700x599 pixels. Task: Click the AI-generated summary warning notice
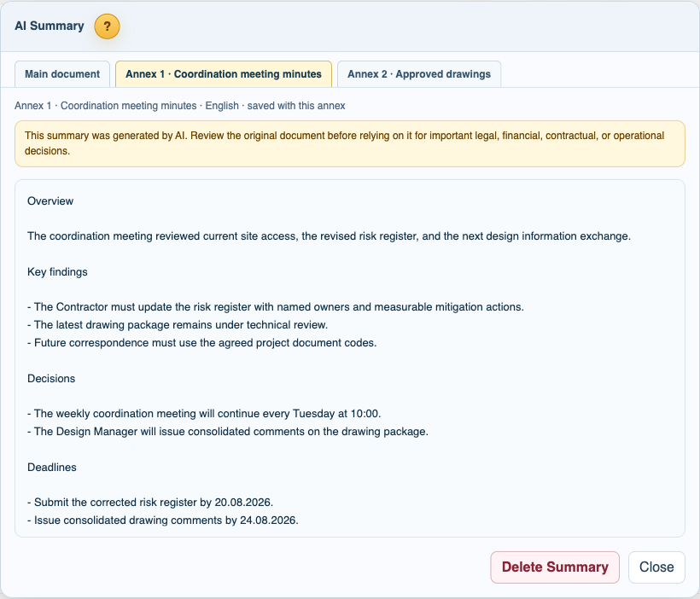point(350,143)
